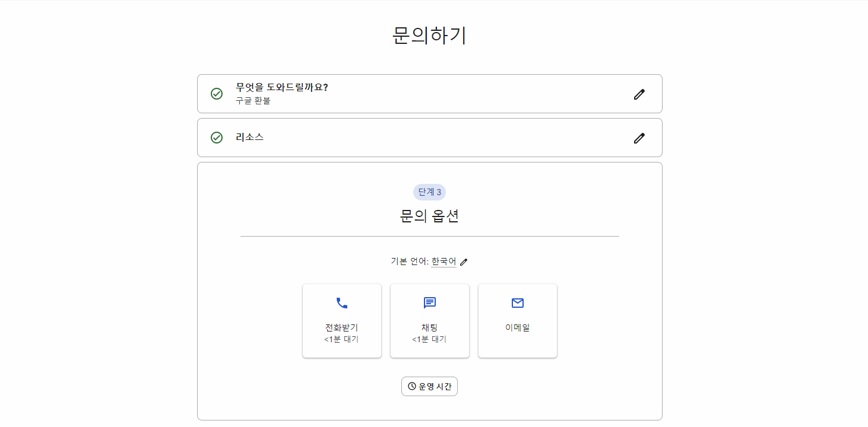The width and height of the screenshot is (868, 427).
Task: Change default language via 한국어 link
Action: point(443,261)
